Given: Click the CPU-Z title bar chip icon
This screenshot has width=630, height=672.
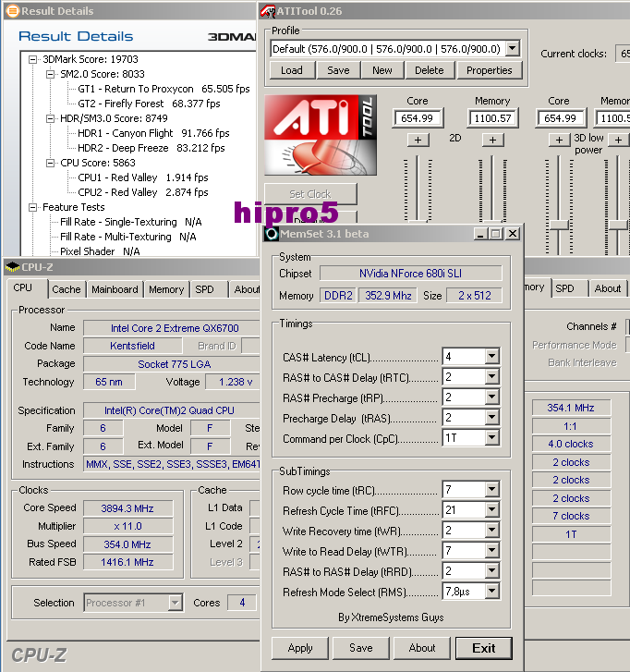Looking at the screenshot, I should (12, 267).
